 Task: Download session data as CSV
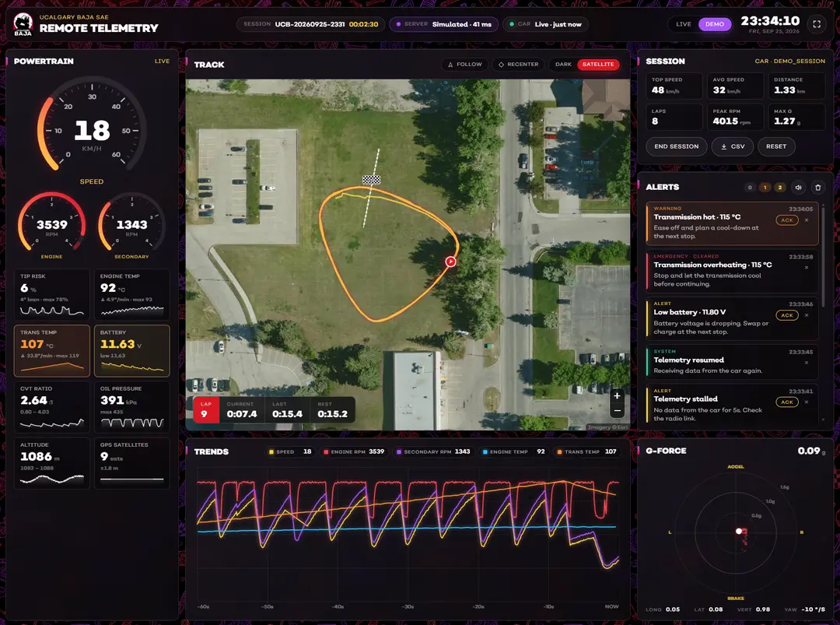(x=733, y=146)
